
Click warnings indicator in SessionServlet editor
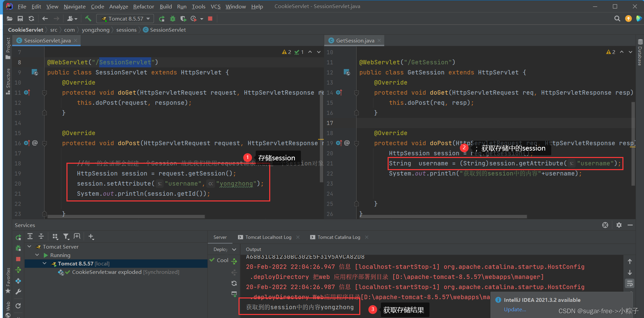[286, 52]
